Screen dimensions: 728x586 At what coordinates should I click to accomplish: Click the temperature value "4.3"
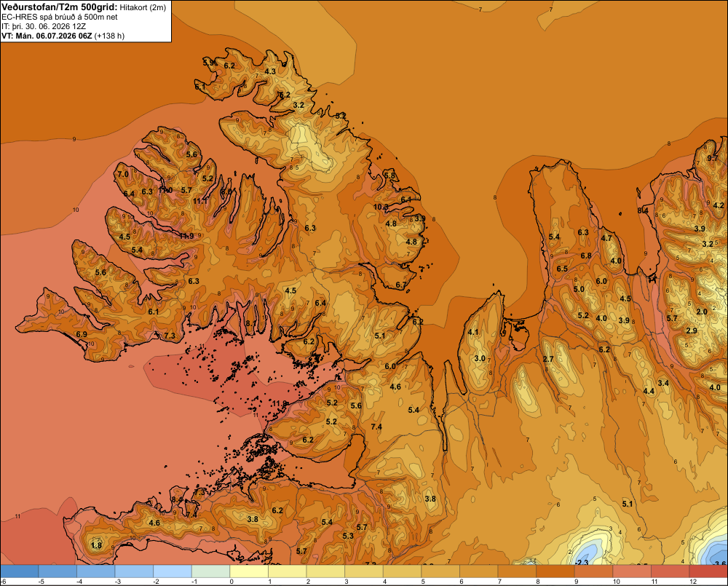point(270,71)
